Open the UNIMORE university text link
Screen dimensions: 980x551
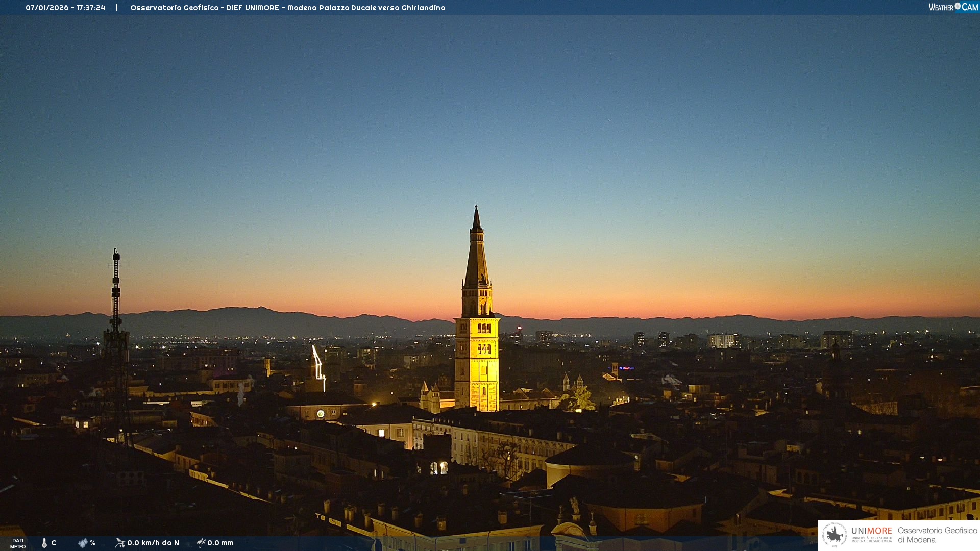[x=871, y=531]
